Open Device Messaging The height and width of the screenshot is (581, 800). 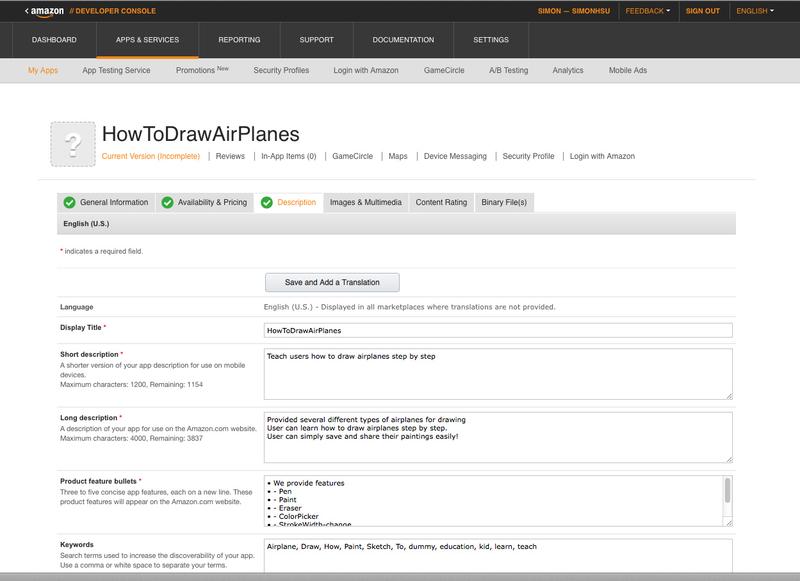point(455,156)
